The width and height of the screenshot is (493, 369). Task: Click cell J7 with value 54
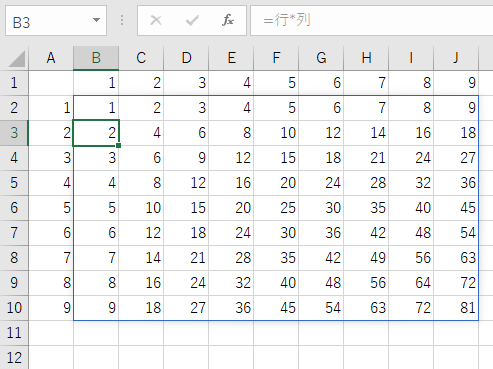[456, 233]
